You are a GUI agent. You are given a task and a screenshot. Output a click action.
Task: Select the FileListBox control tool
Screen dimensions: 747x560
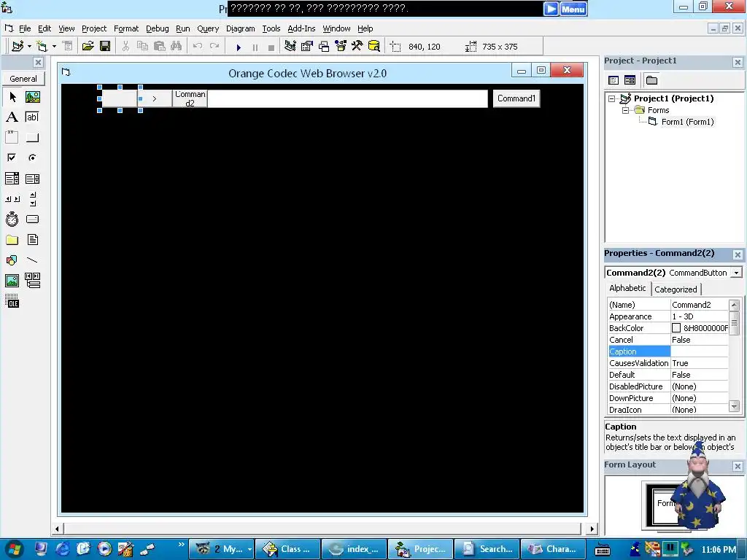click(32, 239)
